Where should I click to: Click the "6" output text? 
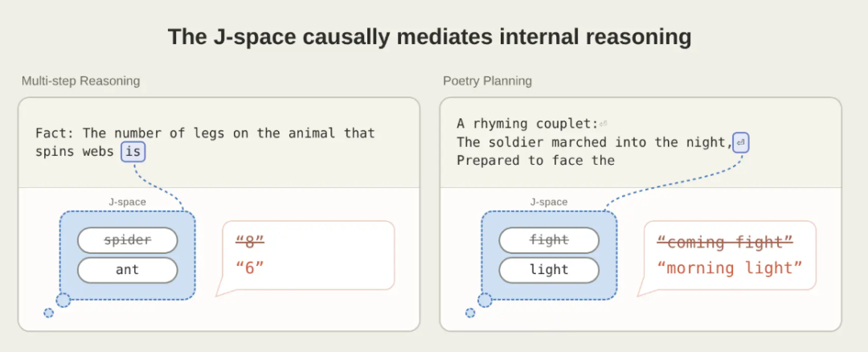click(250, 268)
